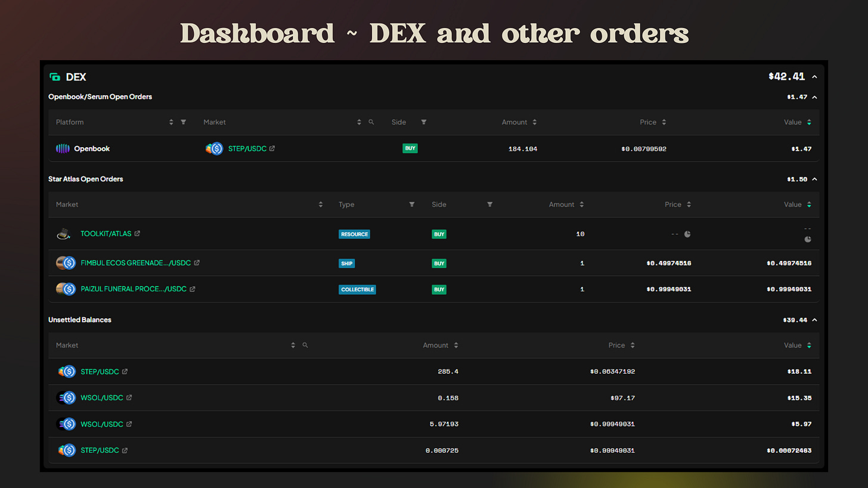Collapse Openbook/Serum Open Orders section
The image size is (868, 488).
(814, 97)
